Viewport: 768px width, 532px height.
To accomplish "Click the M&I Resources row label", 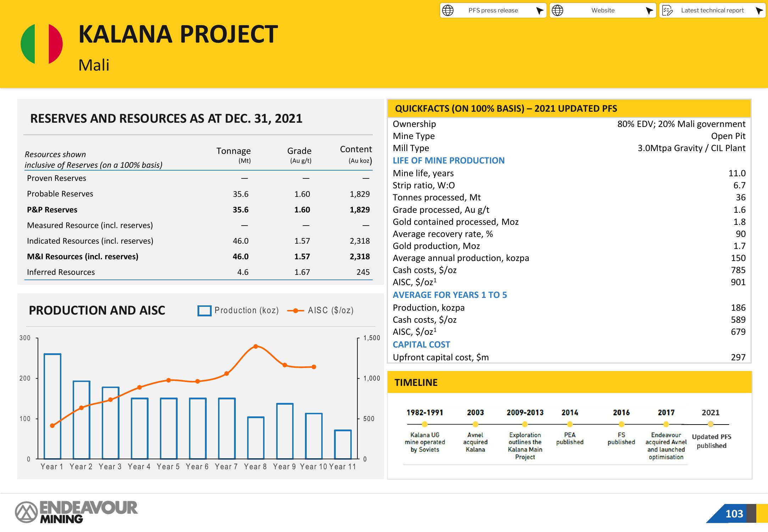I will (83, 256).
